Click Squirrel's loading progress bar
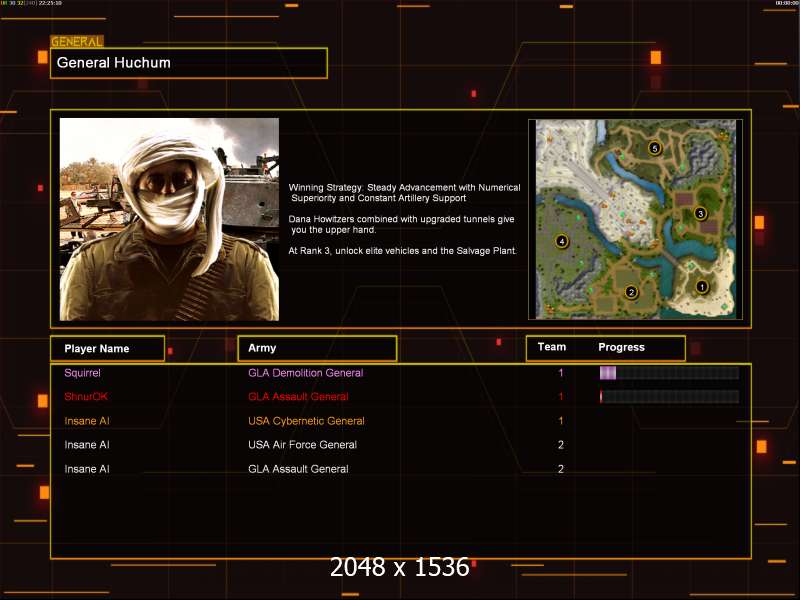The height and width of the screenshot is (600, 800). pyautogui.click(x=669, y=373)
